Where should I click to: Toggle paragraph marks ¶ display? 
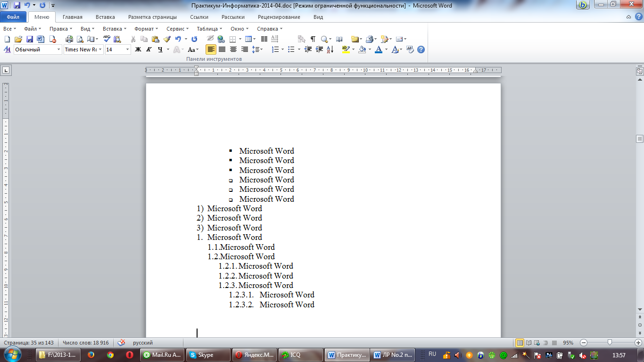[313, 39]
